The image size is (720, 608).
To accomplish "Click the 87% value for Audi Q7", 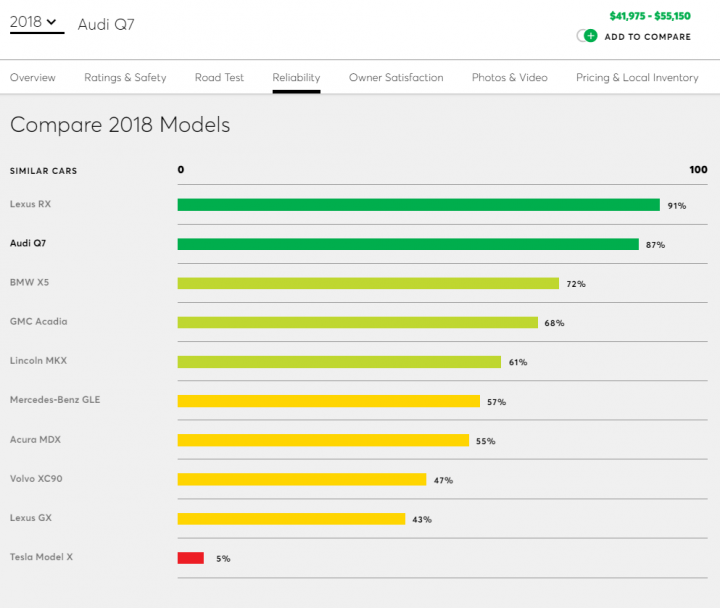I will click(x=656, y=245).
